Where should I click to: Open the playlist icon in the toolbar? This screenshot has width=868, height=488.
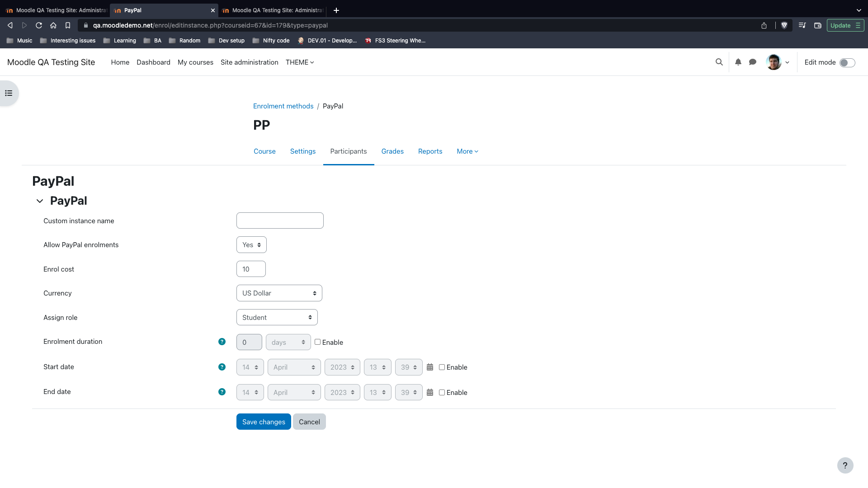click(x=802, y=25)
